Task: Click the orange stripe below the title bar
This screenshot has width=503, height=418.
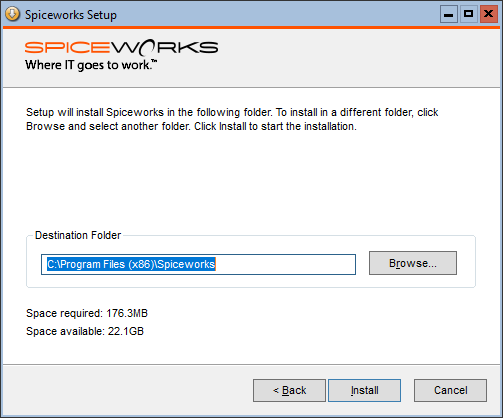Action: pyautogui.click(x=251, y=28)
